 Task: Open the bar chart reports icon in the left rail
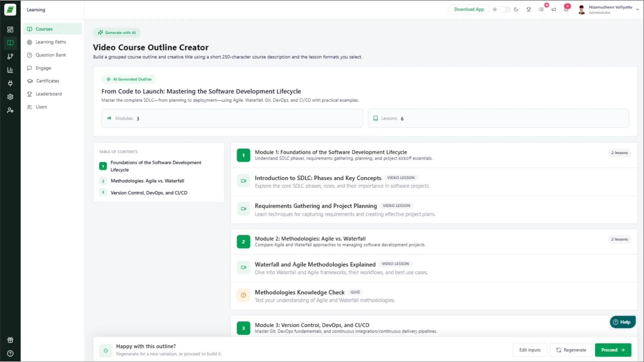pyautogui.click(x=10, y=70)
